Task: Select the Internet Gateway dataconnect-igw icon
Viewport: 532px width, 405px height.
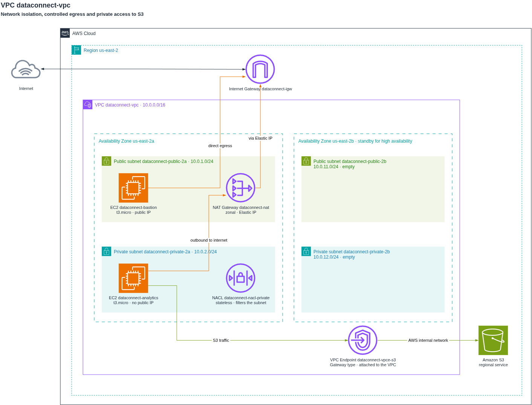Action: point(260,69)
